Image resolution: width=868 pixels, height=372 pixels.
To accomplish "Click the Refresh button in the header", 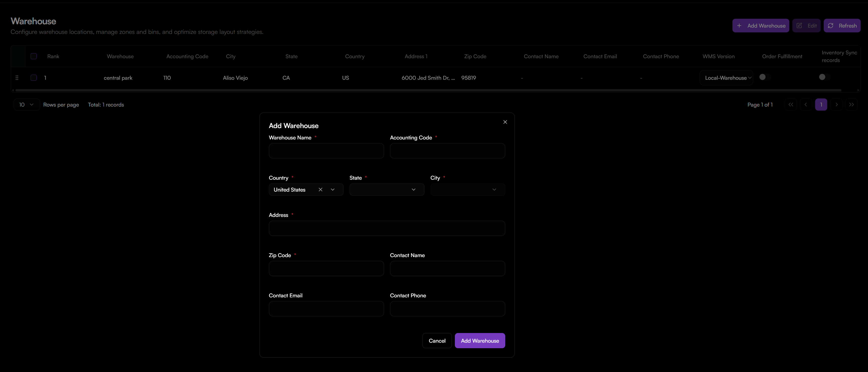I will tap(842, 26).
